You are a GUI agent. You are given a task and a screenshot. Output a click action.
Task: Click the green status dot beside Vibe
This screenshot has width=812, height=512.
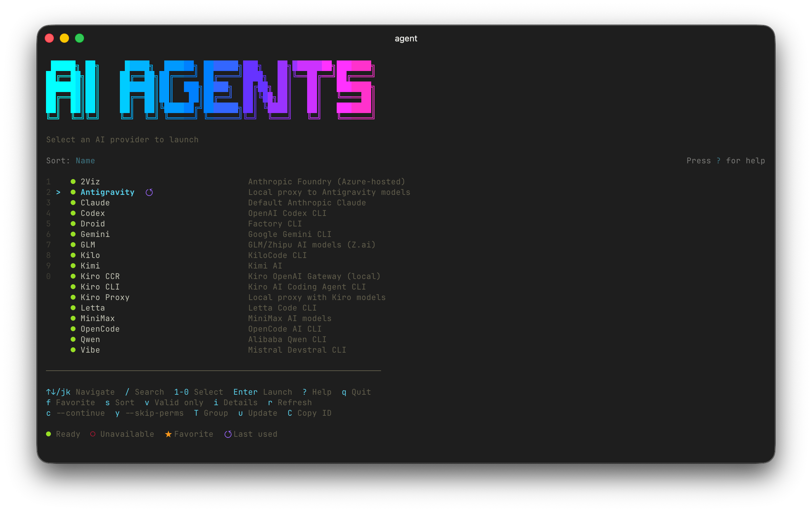click(x=73, y=350)
